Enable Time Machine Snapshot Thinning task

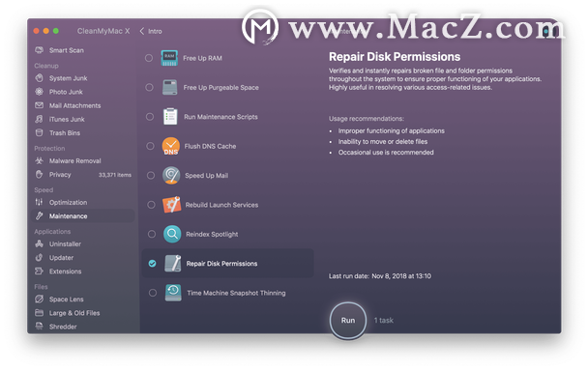tap(153, 293)
